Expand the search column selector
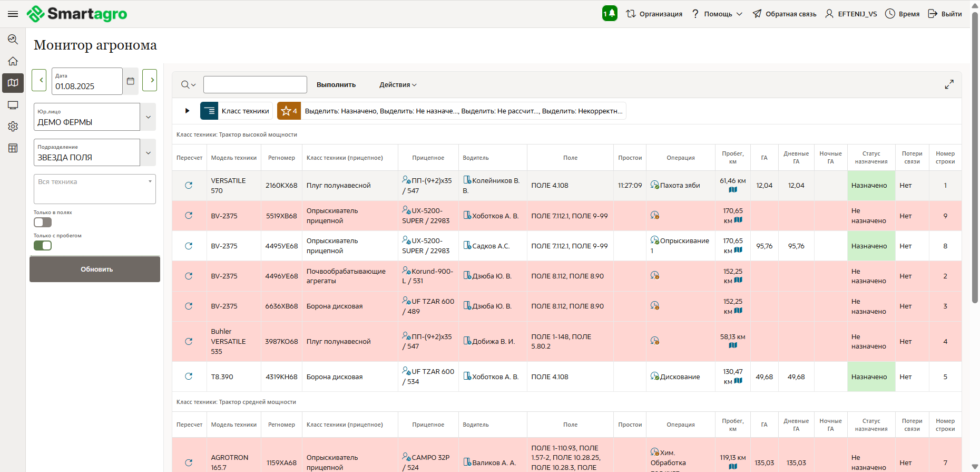The width and height of the screenshot is (980, 472). point(188,85)
